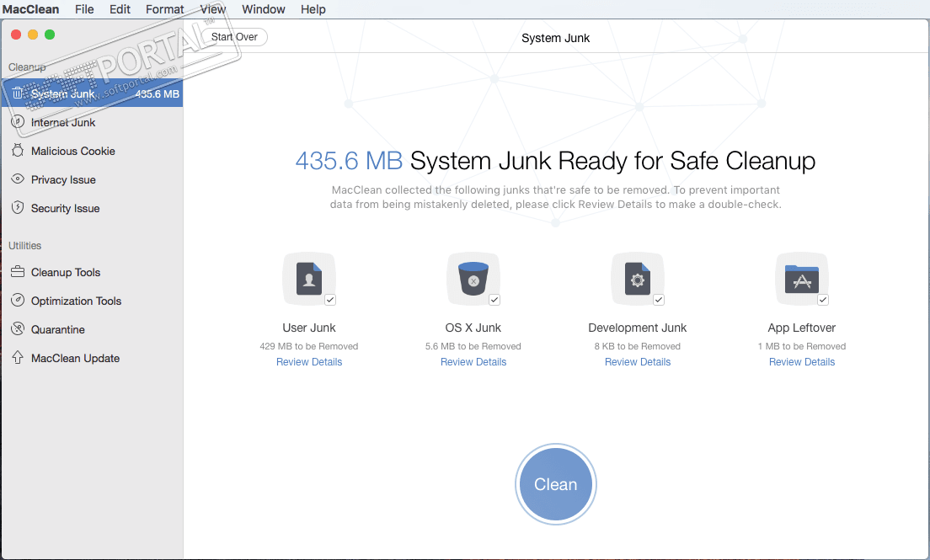Open the File menu
930x560 pixels.
(84, 9)
